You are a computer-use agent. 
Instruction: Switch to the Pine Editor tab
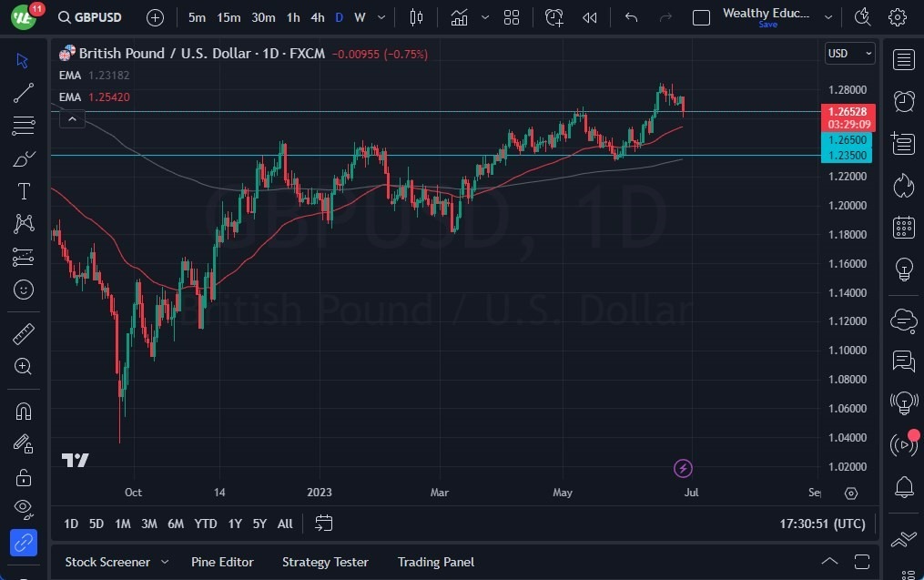point(222,562)
